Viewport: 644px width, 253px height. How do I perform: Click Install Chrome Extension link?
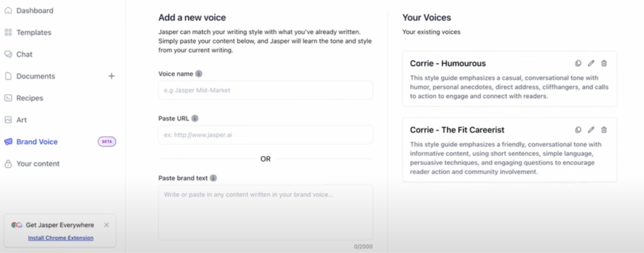[60, 238]
